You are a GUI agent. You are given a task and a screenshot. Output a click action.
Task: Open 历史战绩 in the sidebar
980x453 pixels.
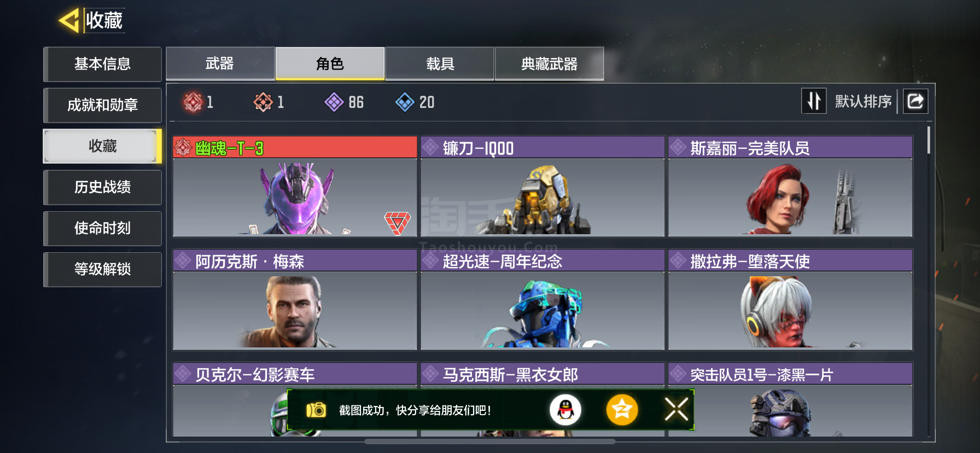[x=102, y=187]
